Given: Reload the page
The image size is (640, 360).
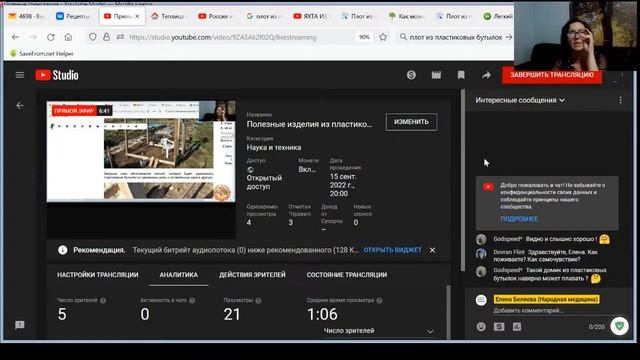Looking at the screenshot, I should [x=51, y=37].
